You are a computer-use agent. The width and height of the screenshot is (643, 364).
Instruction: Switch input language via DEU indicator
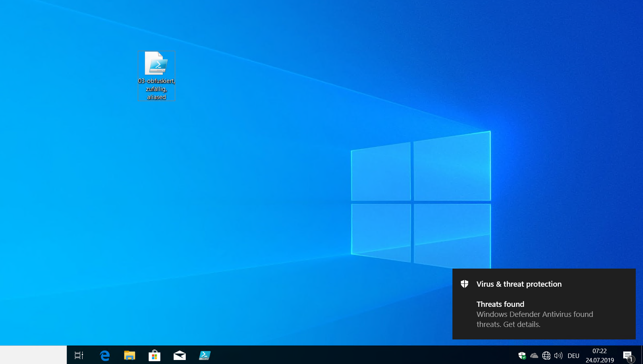tap(573, 356)
